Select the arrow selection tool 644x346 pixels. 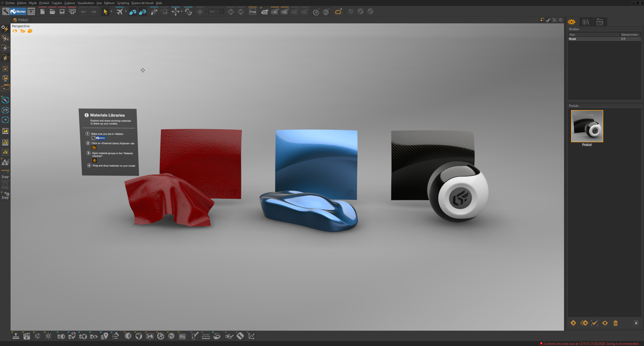tap(105, 11)
